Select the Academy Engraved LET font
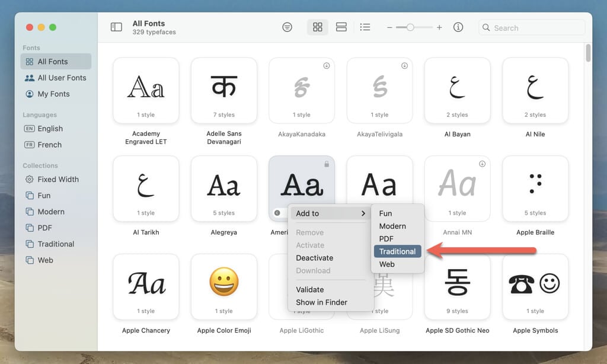The height and width of the screenshot is (364, 607). [146, 91]
